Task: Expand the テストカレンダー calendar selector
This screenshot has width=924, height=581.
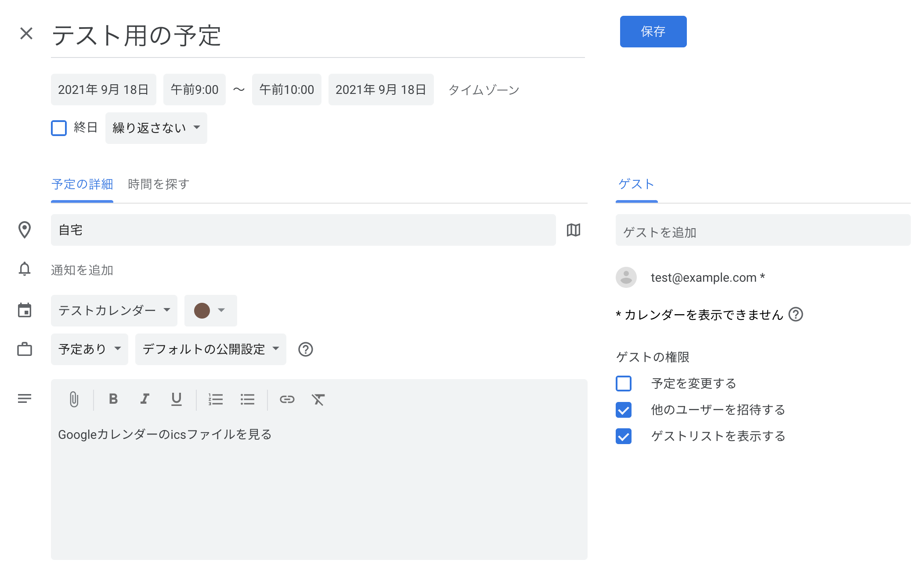Action: coord(114,311)
